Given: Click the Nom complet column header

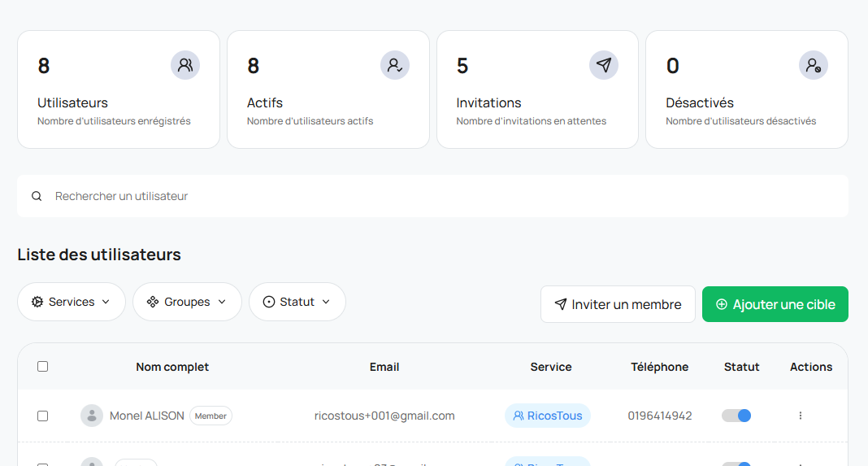Looking at the screenshot, I should 172,367.
